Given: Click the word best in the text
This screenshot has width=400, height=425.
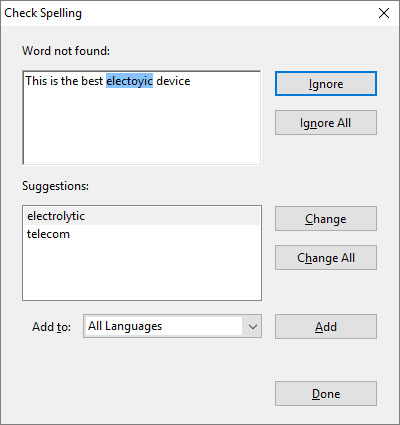Looking at the screenshot, I should pos(92,81).
